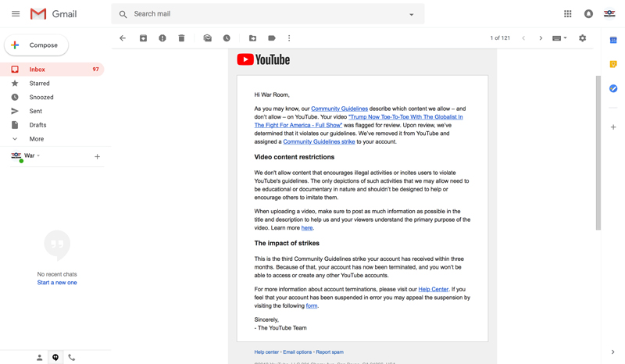This screenshot has width=625, height=364.
Task: Expand the More labels list
Action: (x=52, y=139)
